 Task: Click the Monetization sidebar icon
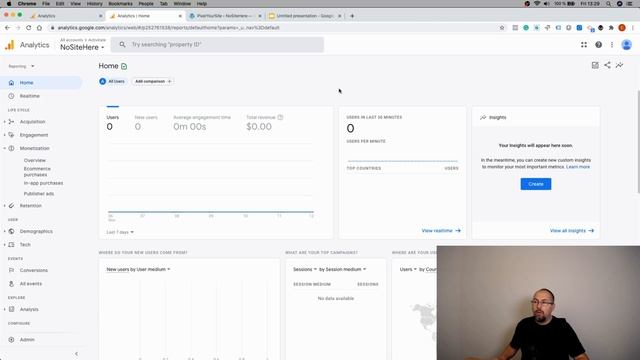11,148
